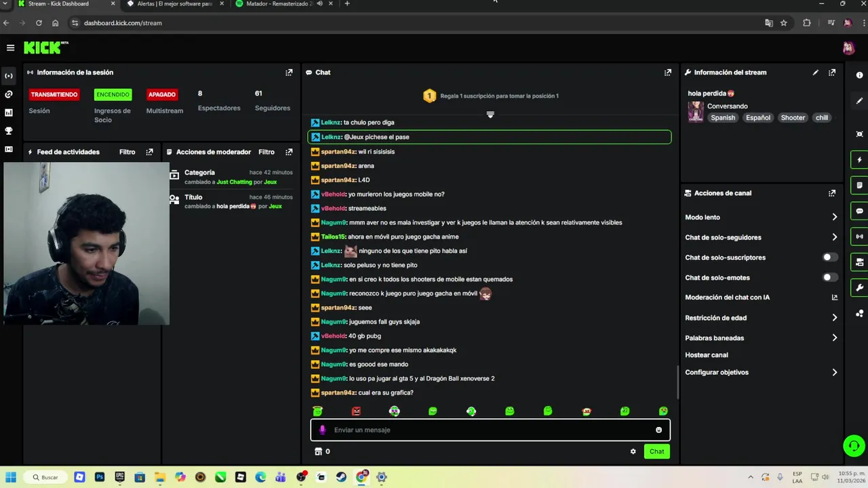The image size is (868, 488).
Task: Open the video clips icon in left sidebar
Action: pos(9,149)
